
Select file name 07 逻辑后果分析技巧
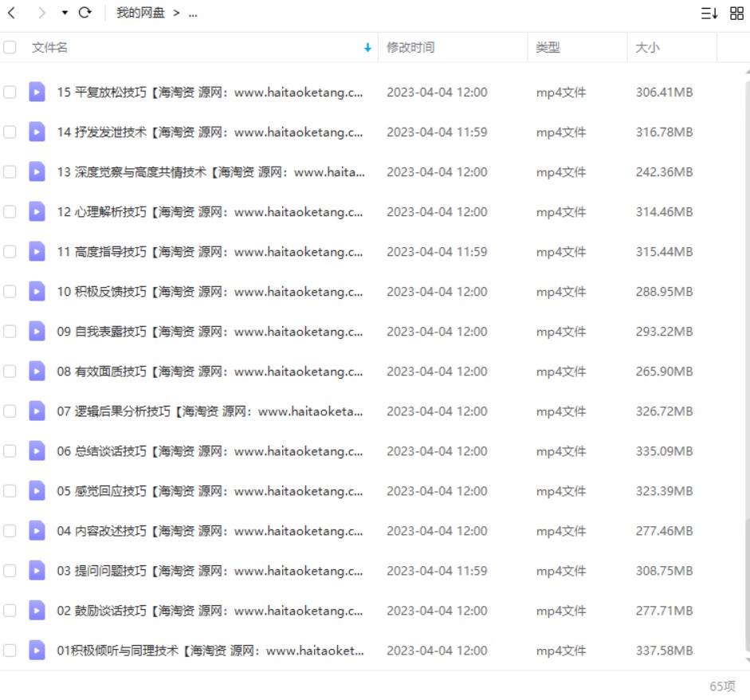(x=210, y=411)
